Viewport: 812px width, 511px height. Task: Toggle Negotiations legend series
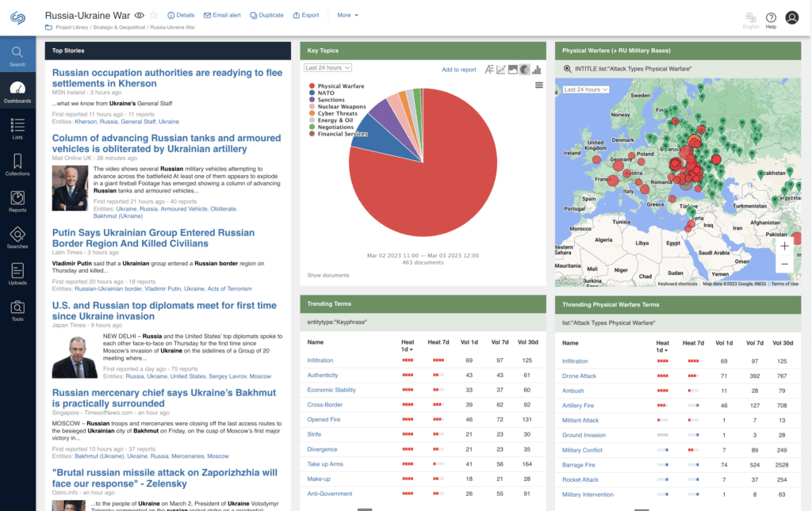pos(331,127)
